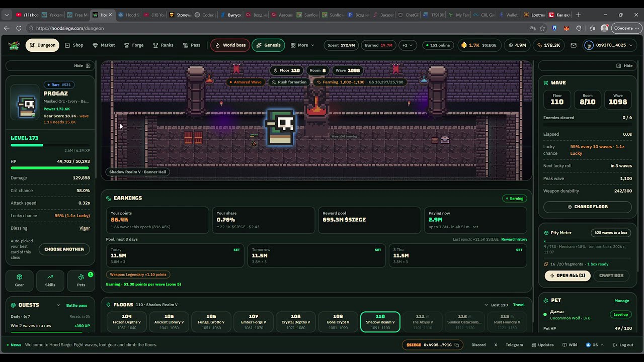Reload the browser page
This screenshot has height=362, width=644.
[x=19, y=28]
